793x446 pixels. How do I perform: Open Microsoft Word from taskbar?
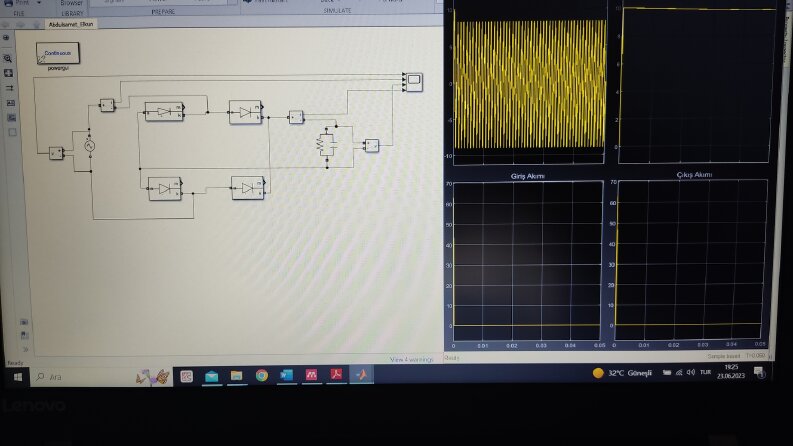coord(286,375)
